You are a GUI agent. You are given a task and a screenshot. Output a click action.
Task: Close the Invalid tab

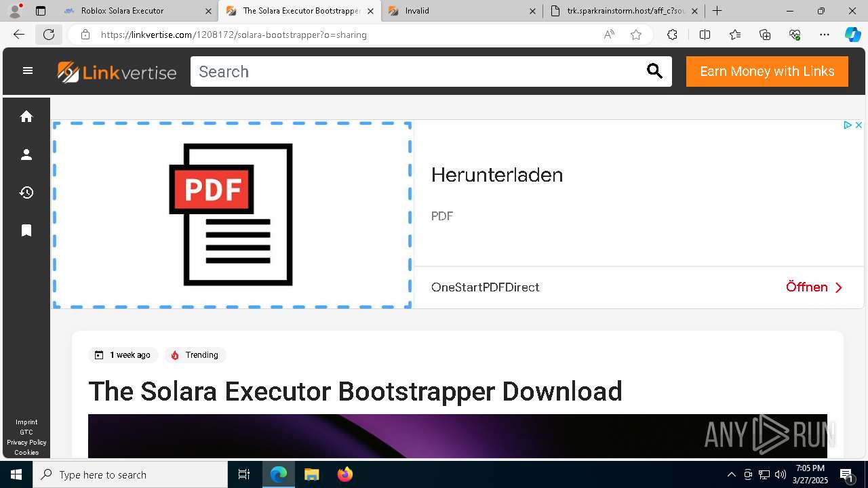tap(532, 11)
